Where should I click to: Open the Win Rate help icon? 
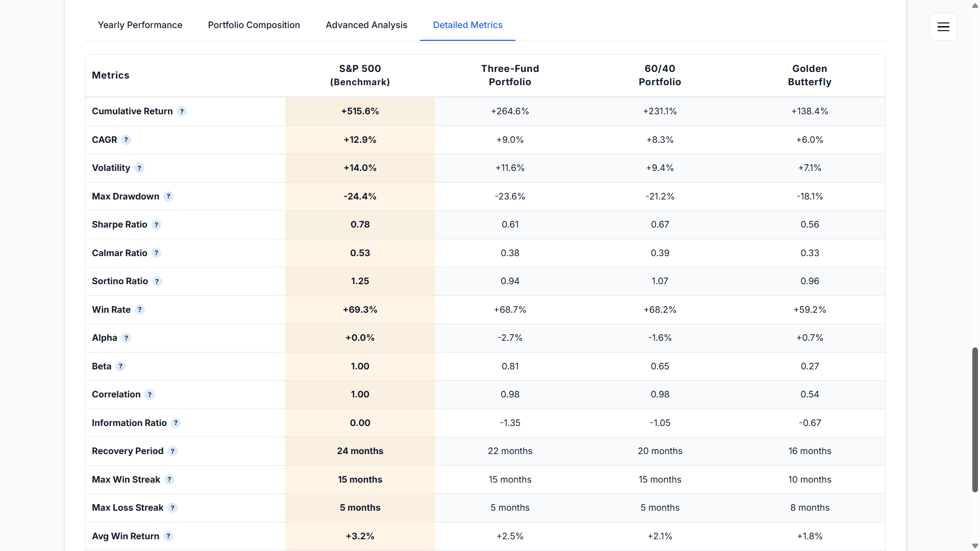click(140, 310)
